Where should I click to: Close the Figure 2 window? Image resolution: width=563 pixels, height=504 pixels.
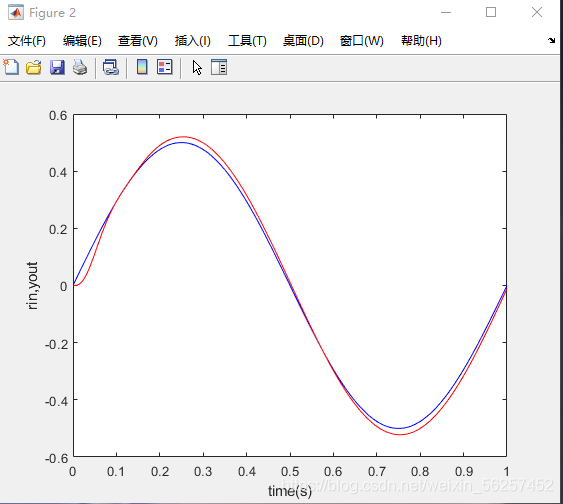537,12
